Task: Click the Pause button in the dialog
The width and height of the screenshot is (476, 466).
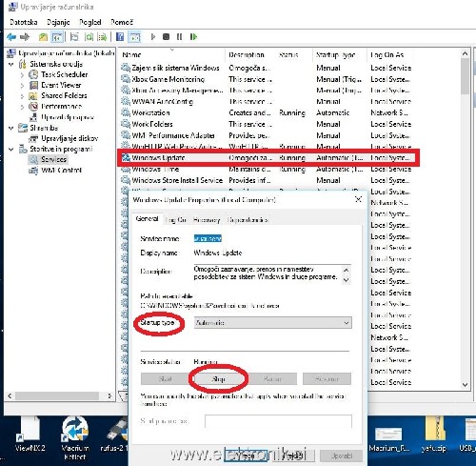Action: point(272,379)
